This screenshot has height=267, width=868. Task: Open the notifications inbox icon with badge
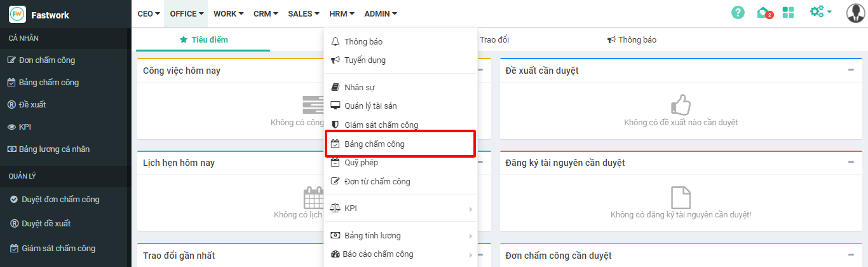764,13
